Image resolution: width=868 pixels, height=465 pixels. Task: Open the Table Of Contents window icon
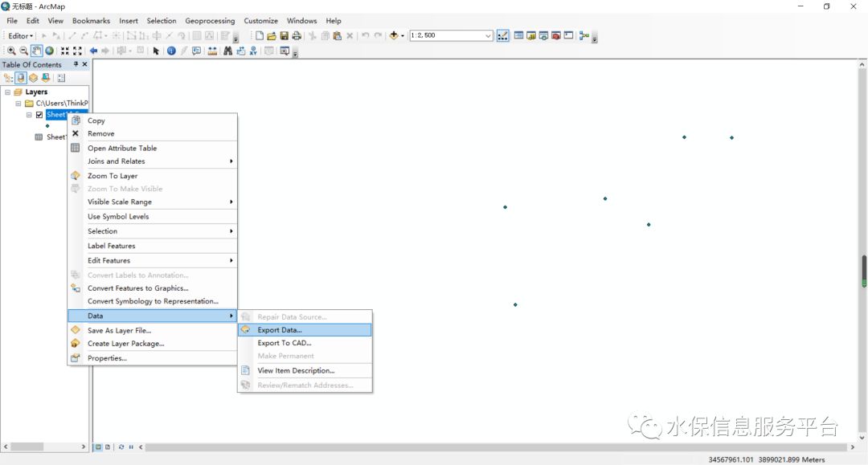pos(518,35)
